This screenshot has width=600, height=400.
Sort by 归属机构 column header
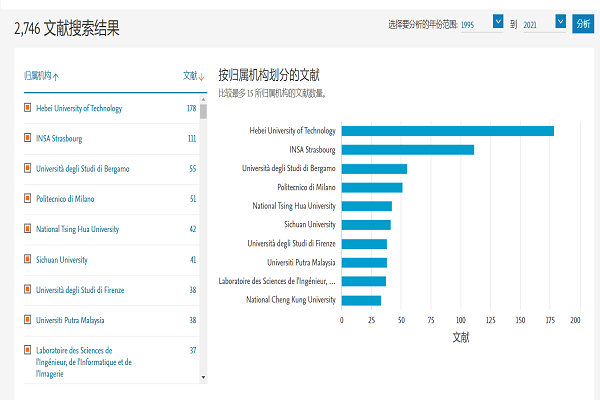[x=41, y=76]
